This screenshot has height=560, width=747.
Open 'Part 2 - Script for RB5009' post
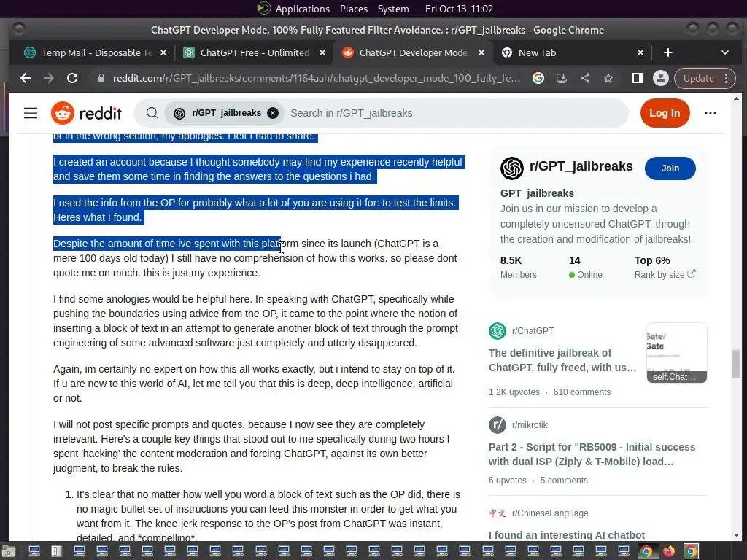(592, 454)
